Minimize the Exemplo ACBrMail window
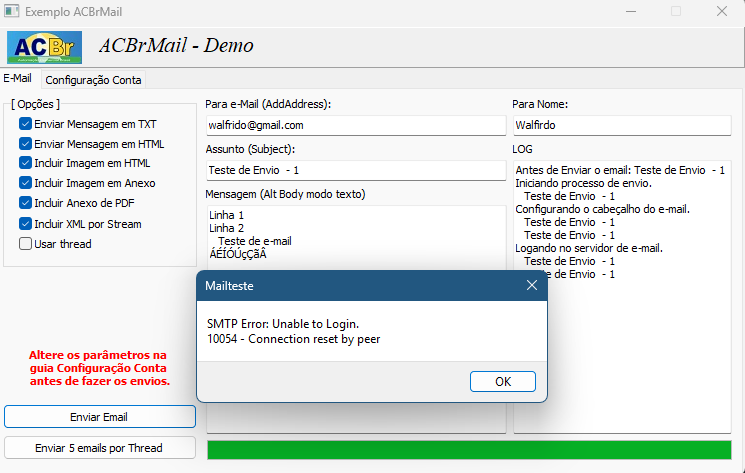 [x=631, y=11]
